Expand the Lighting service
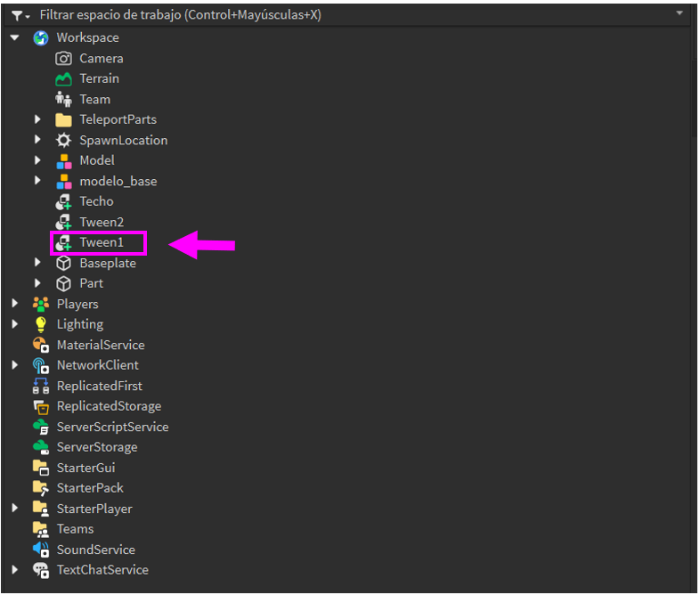 point(15,324)
